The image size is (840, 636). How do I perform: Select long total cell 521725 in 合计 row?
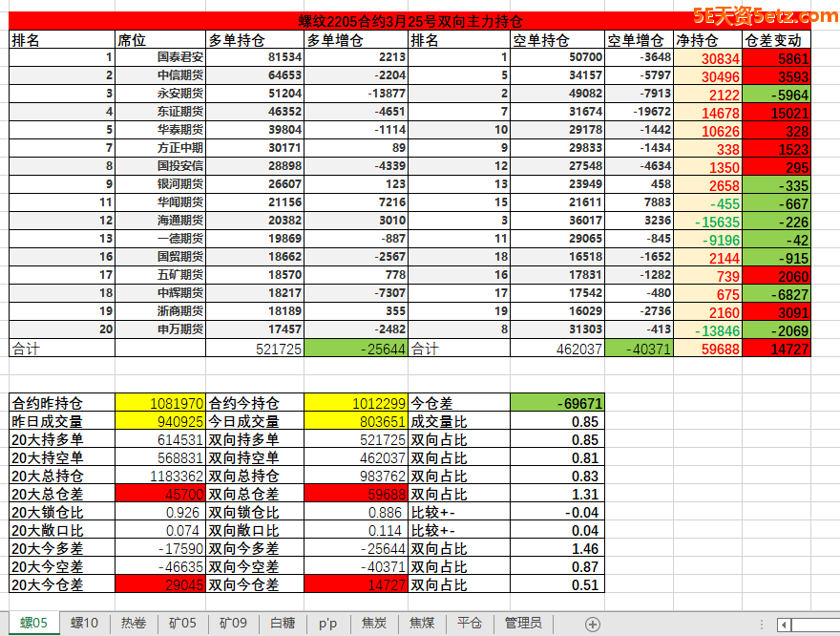tap(255, 349)
